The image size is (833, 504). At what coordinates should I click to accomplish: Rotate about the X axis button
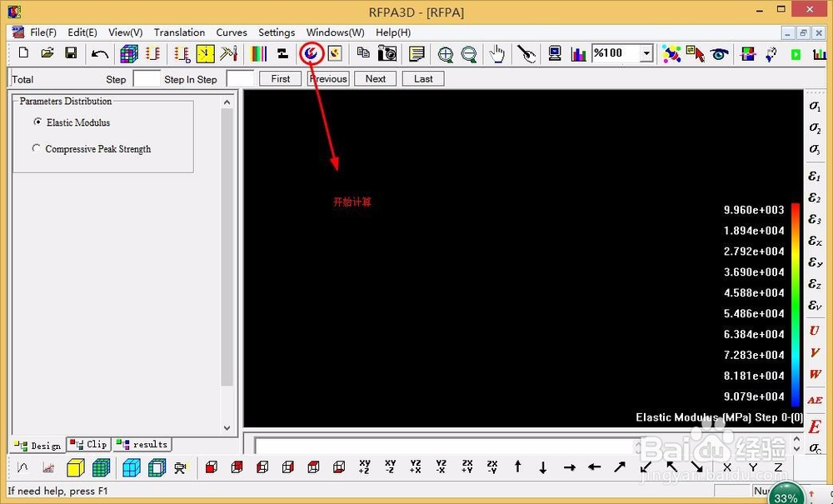[726, 467]
